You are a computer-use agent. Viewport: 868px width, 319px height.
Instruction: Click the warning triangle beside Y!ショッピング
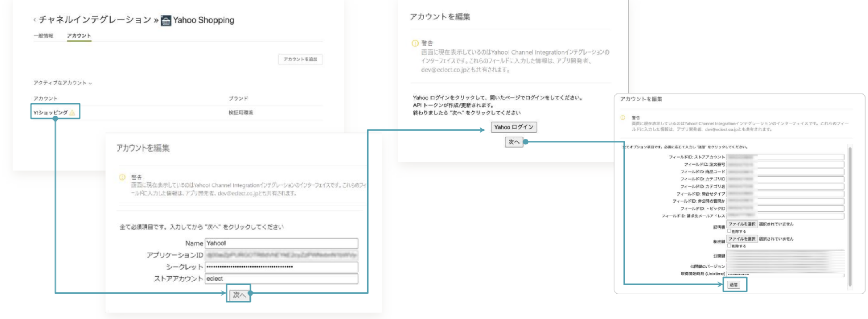click(x=72, y=113)
